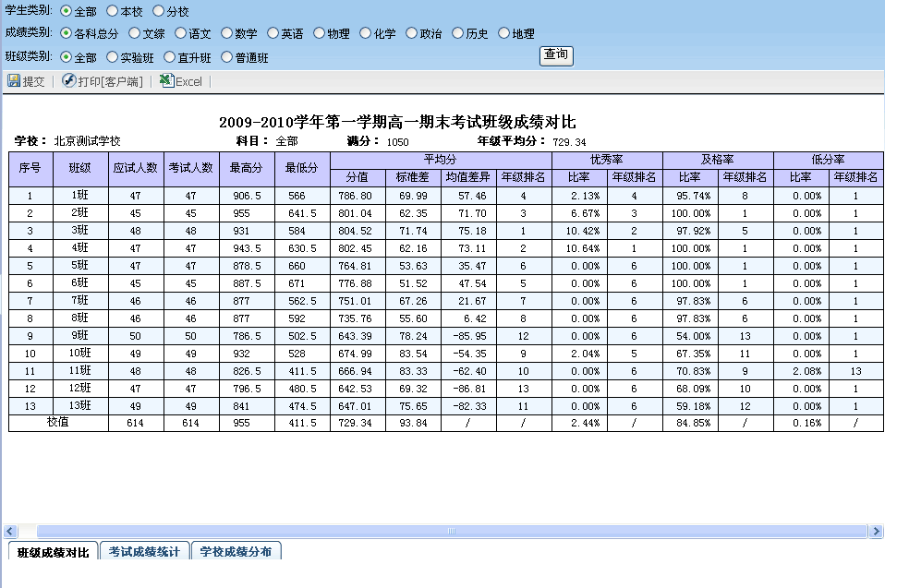Click the 1班 class cell

(80, 196)
